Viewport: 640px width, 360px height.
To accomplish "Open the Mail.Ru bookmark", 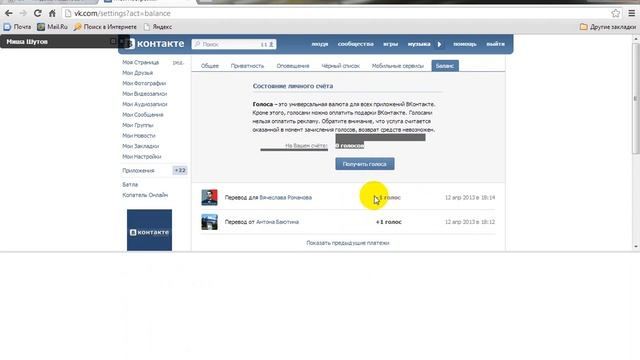I will click(52, 27).
